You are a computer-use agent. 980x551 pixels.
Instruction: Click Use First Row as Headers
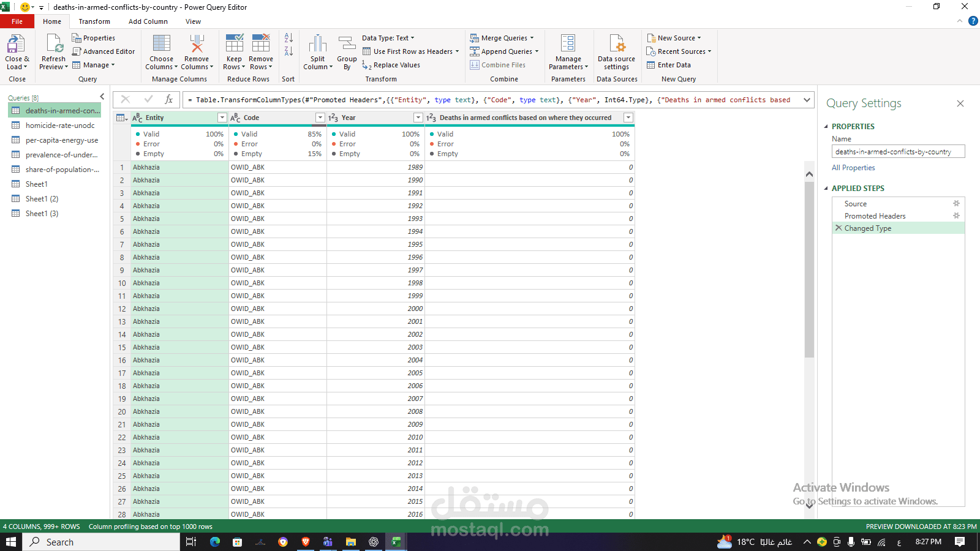410,51
